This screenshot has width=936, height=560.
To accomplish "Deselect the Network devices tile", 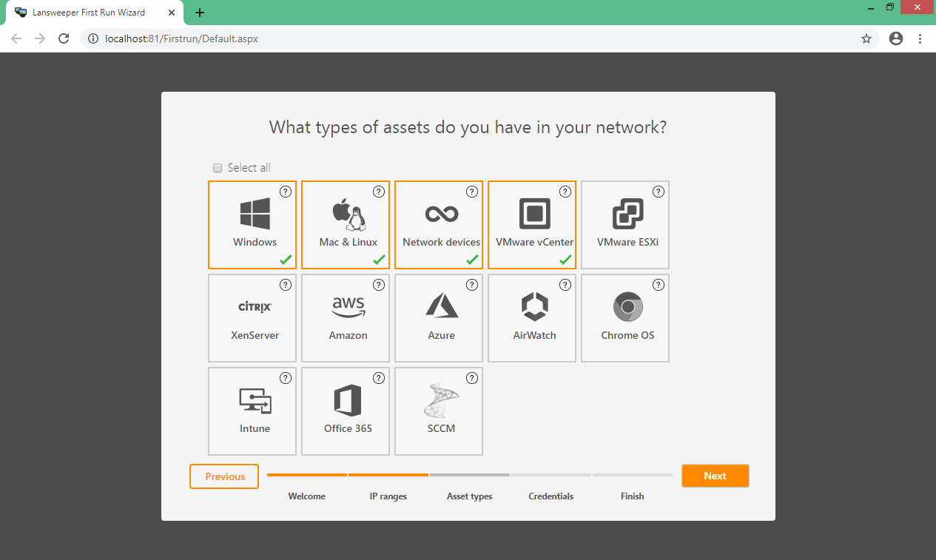I will (439, 225).
